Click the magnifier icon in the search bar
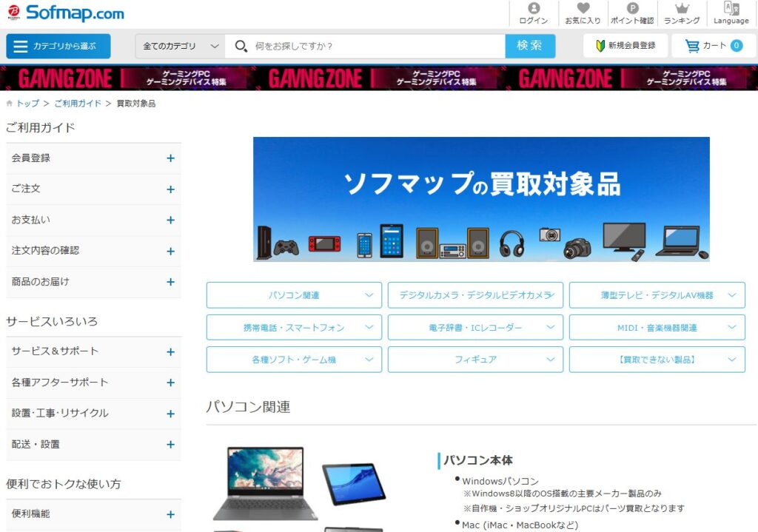758x532 pixels. (241, 46)
